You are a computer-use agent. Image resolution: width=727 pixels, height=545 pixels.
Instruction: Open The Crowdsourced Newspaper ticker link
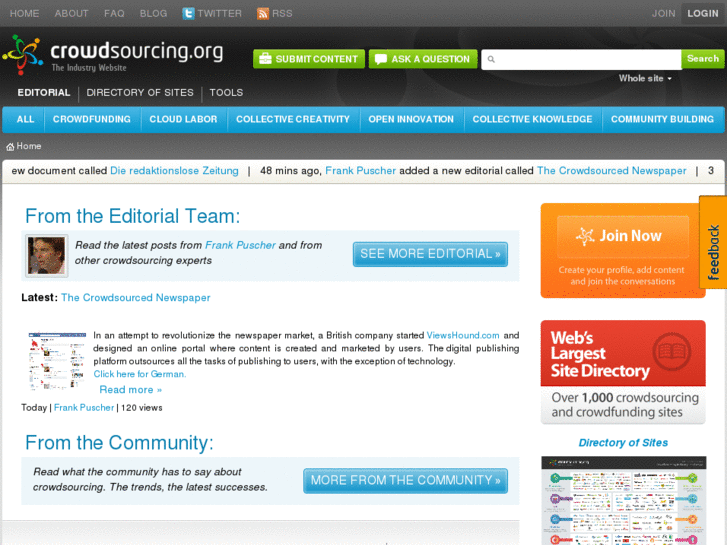[612, 171]
